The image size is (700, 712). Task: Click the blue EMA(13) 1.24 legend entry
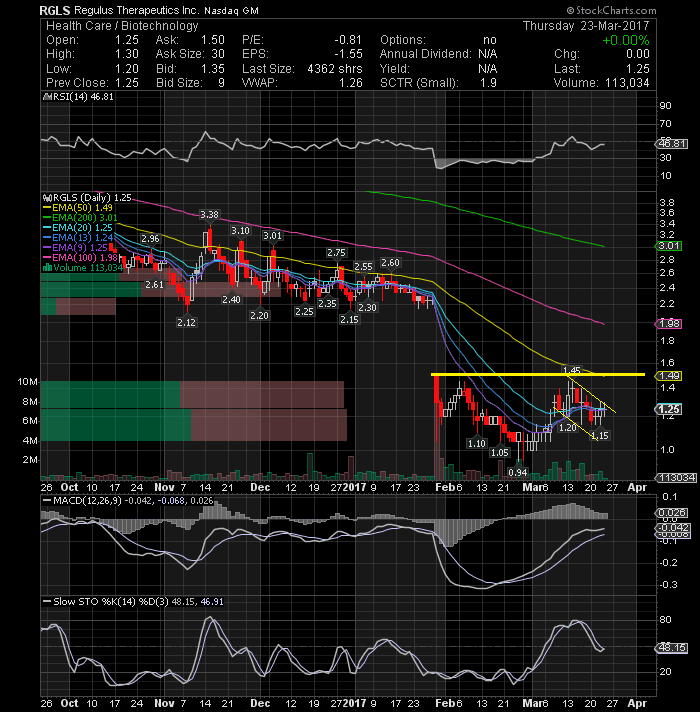point(78,238)
